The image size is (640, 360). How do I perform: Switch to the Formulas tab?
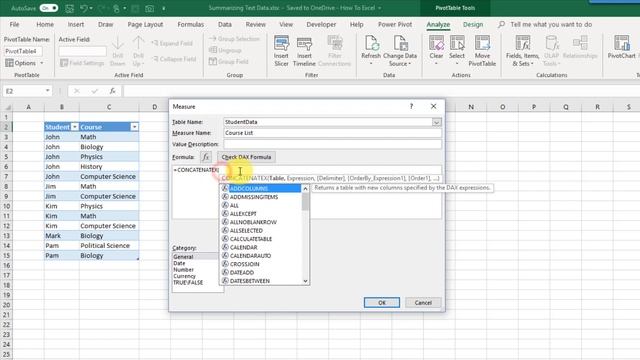tap(191, 24)
